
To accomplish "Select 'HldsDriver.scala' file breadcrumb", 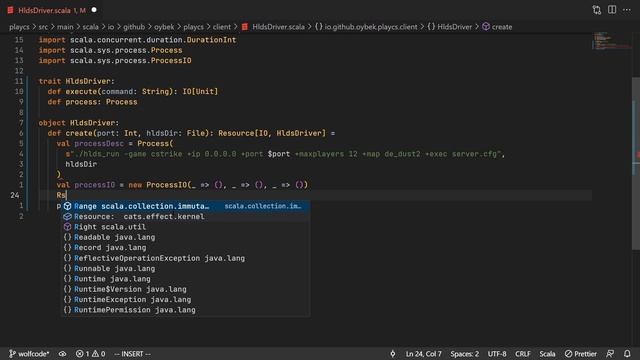I will (x=278, y=27).
